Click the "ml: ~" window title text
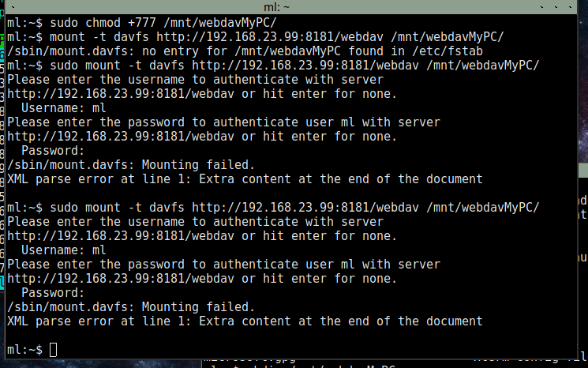This screenshot has height=368, width=588. pos(293,6)
